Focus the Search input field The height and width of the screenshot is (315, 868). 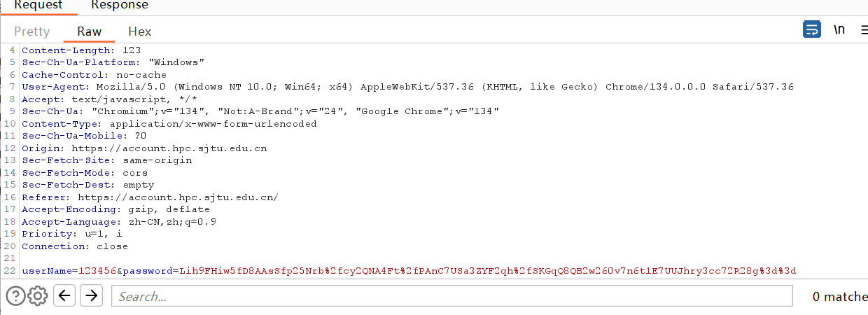coord(451,296)
